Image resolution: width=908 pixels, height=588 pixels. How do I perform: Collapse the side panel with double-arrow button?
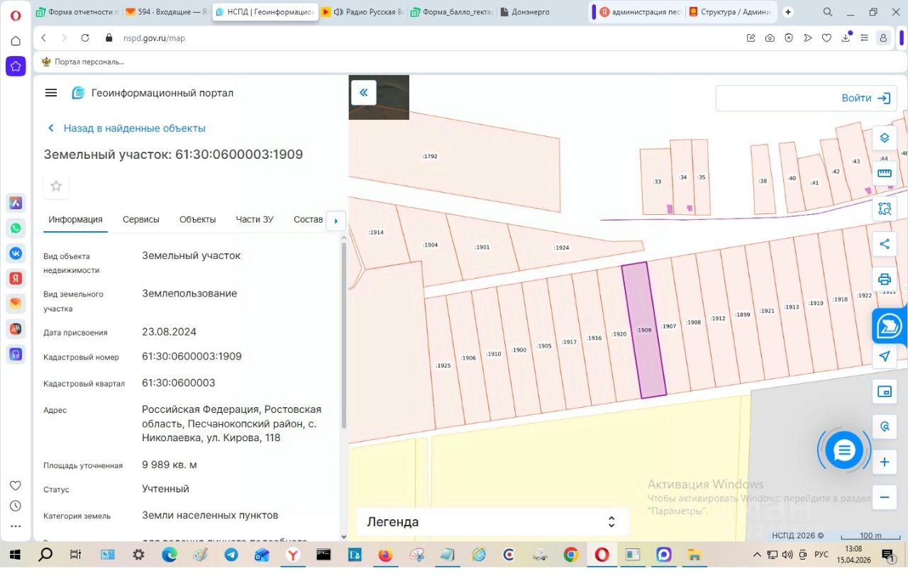(363, 93)
